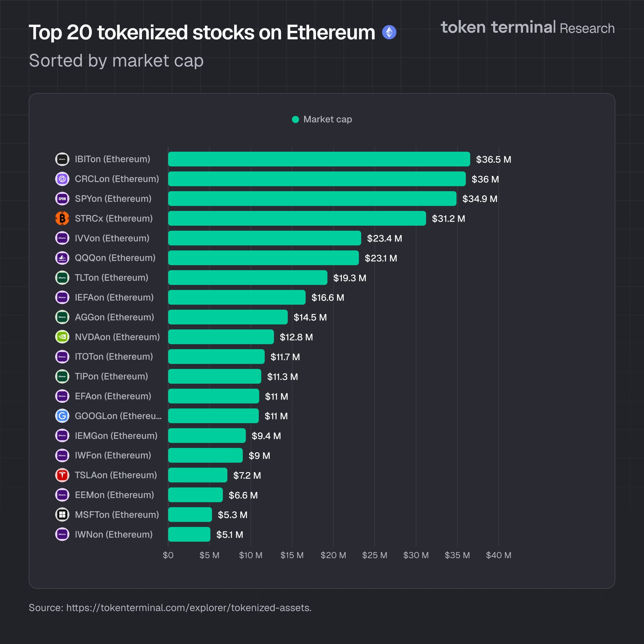This screenshot has width=644, height=644.
Task: Select the Tesla logo next to TSLAon
Action: [x=62, y=475]
